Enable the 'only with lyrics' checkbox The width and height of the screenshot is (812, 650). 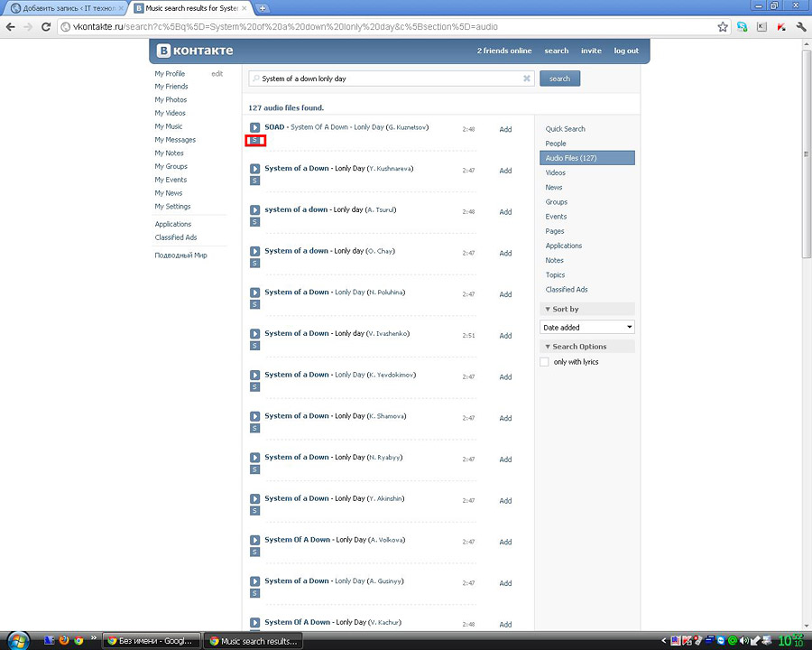[544, 362]
